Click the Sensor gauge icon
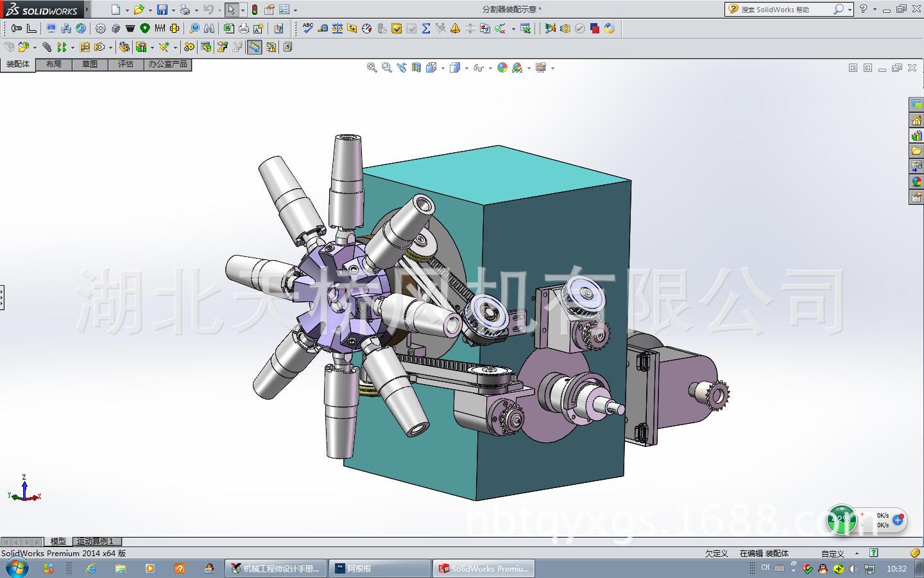 367,28
